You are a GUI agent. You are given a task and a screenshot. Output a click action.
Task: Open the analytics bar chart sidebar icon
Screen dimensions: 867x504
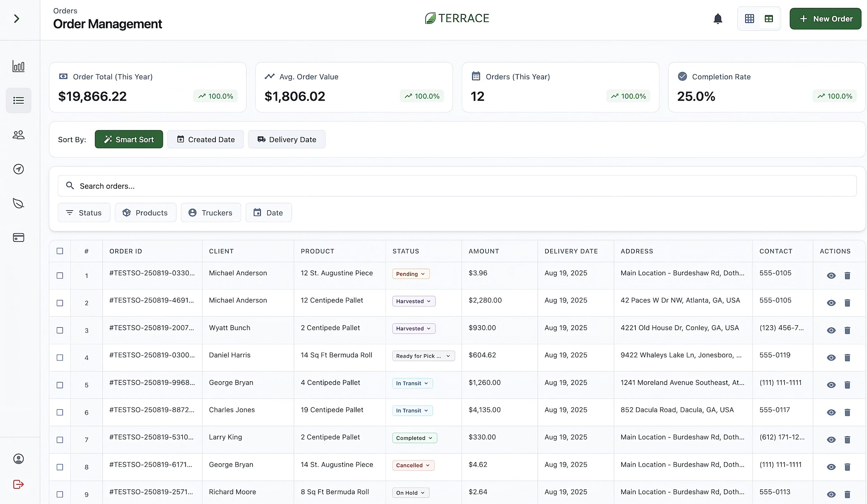click(19, 66)
